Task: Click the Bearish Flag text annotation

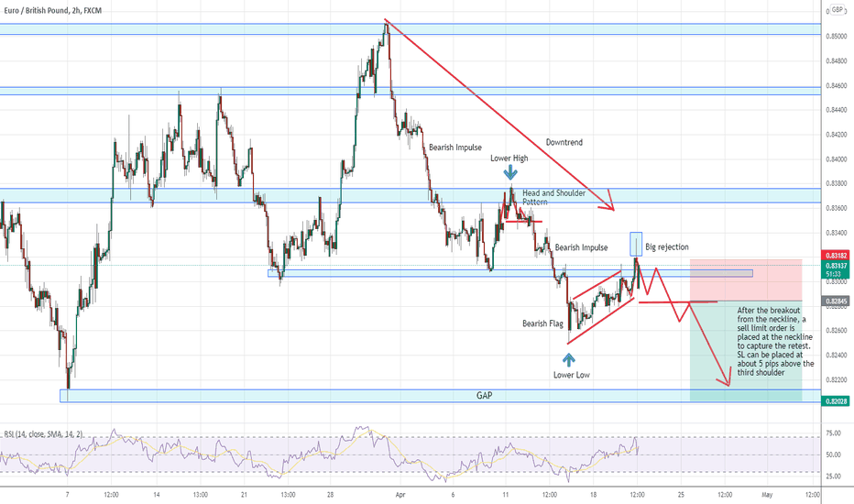Action: pos(542,323)
